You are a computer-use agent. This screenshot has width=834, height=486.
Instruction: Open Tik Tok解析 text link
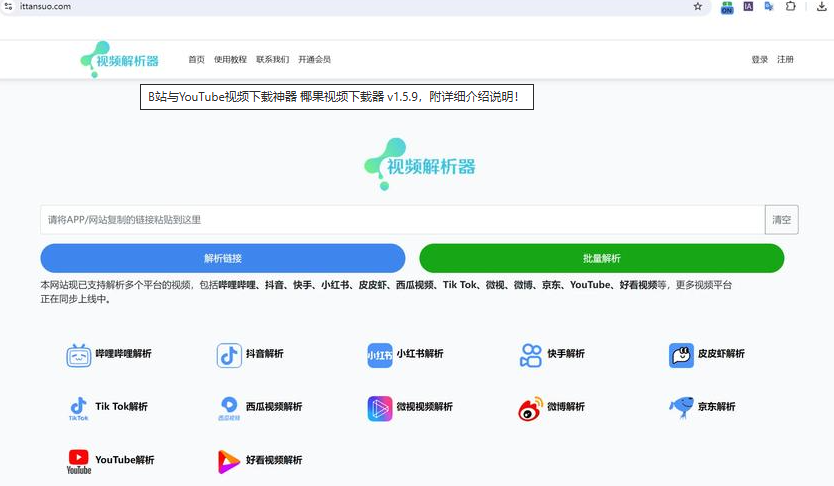pos(121,407)
